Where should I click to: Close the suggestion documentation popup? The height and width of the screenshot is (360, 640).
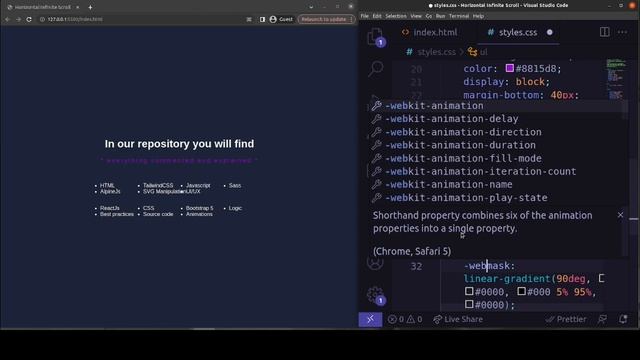tap(620, 215)
